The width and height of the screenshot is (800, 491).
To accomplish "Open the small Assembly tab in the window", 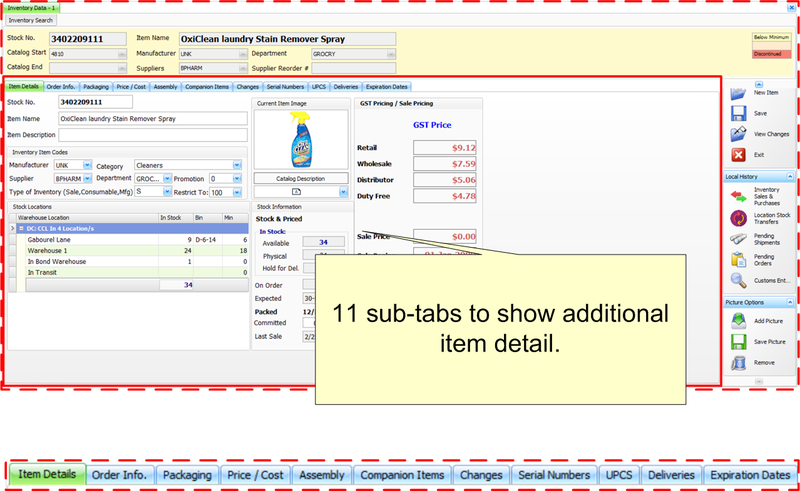I will pos(165,87).
